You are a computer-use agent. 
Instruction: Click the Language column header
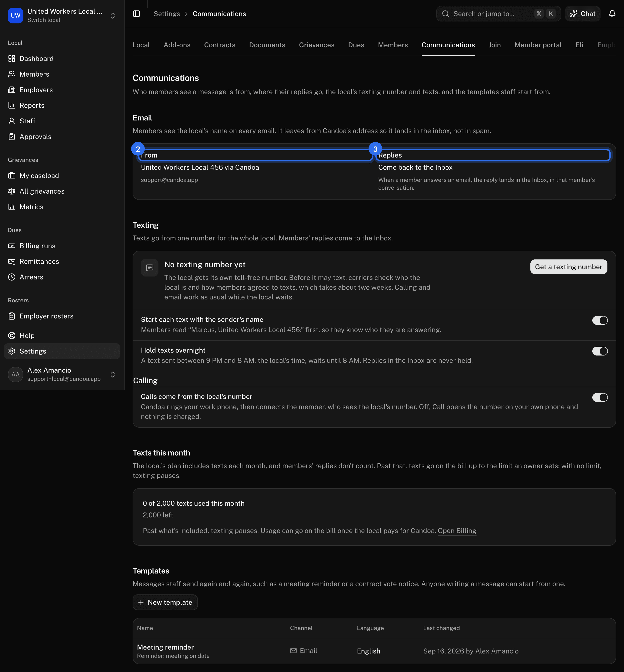point(370,628)
